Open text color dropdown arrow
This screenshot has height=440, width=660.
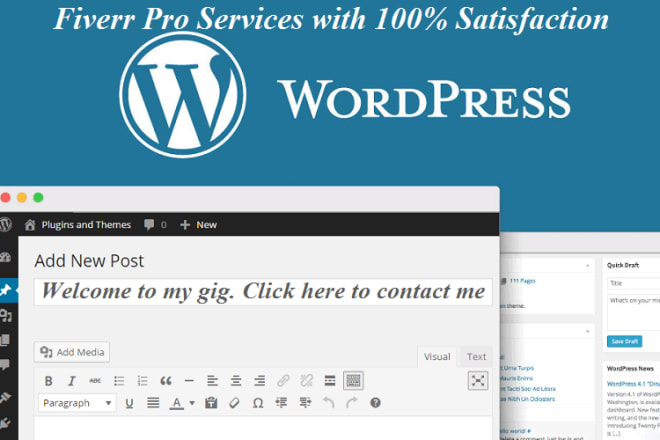click(192, 403)
